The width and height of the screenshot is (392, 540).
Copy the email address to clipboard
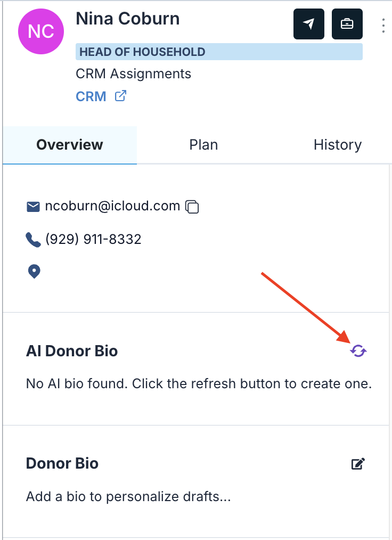point(192,207)
